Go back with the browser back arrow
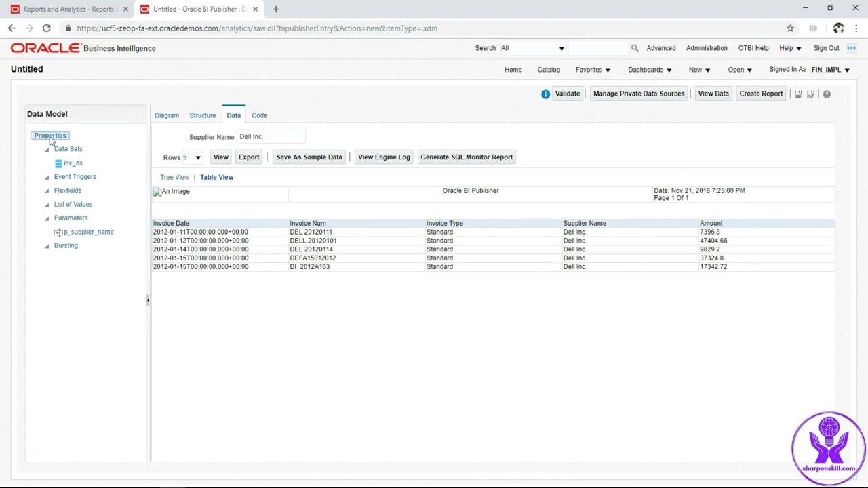The image size is (868, 488). (12, 28)
